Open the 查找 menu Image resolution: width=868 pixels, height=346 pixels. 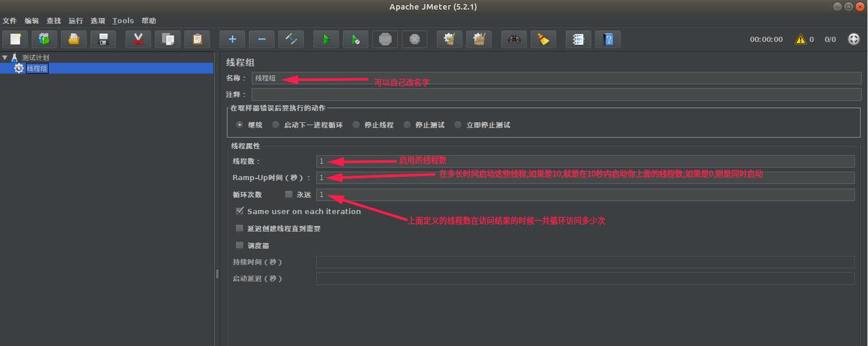(54, 20)
